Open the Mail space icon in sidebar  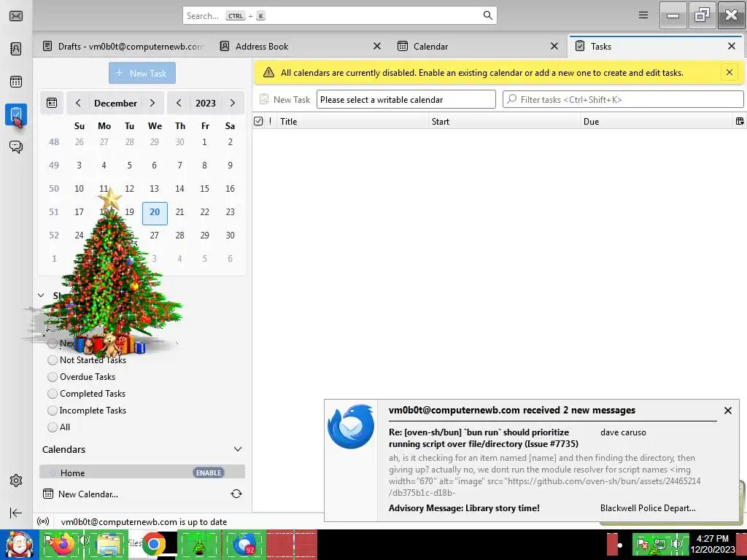tap(16, 16)
